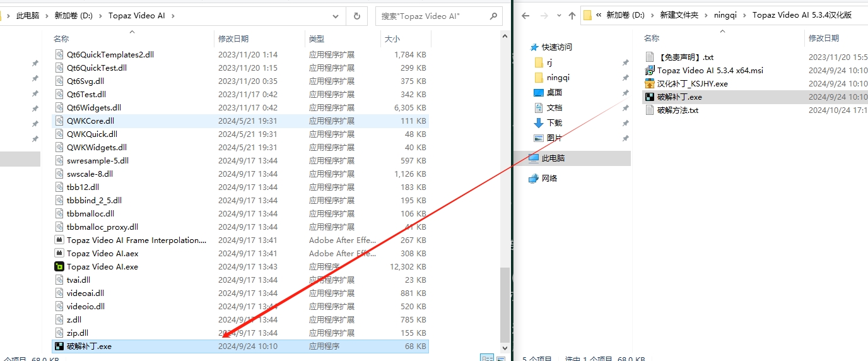Open the Desktop folder in Quick Access
Image resolution: width=868 pixels, height=361 pixels.
(x=538, y=92)
